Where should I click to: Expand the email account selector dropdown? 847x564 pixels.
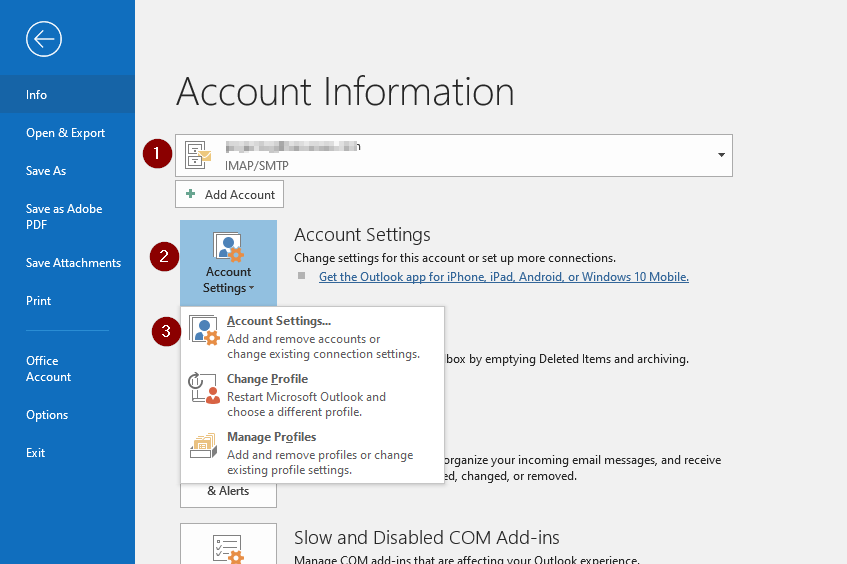tap(454, 156)
